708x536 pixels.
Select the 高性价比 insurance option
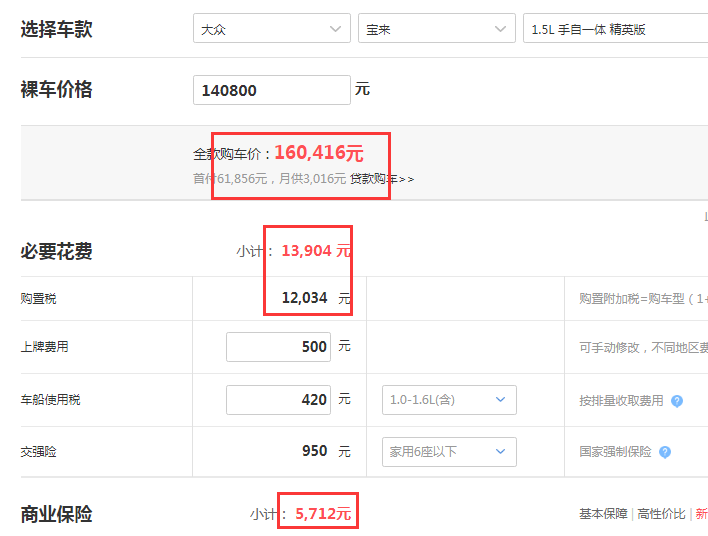point(661,514)
